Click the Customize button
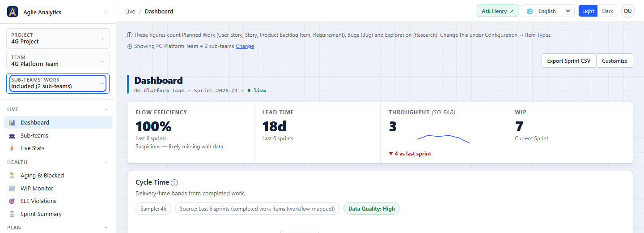The width and height of the screenshot is (644, 233). coord(614,61)
